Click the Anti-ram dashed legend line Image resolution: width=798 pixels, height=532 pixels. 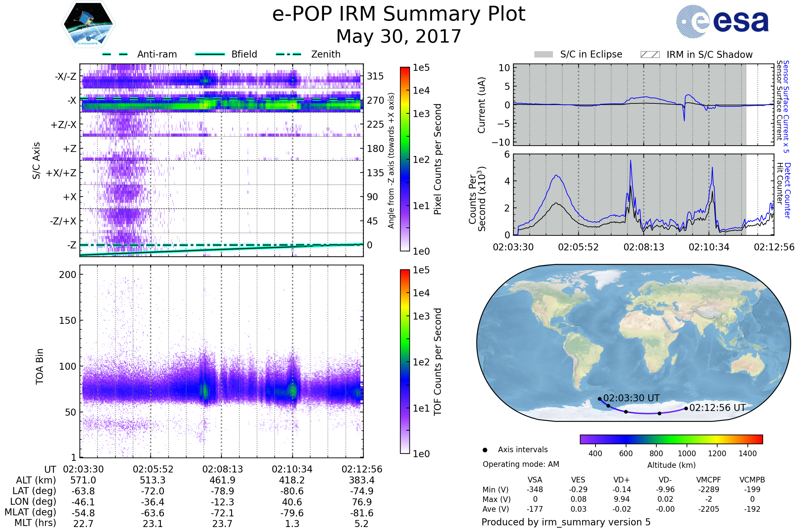tap(115, 54)
